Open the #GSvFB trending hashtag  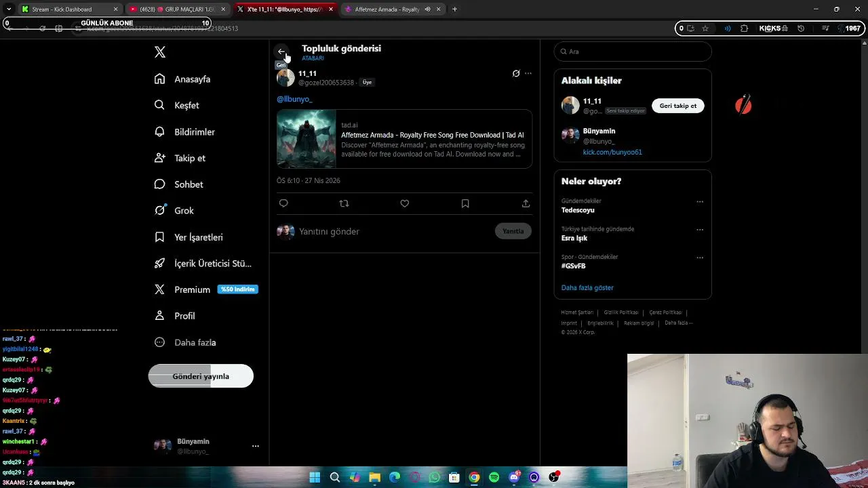coord(573,266)
